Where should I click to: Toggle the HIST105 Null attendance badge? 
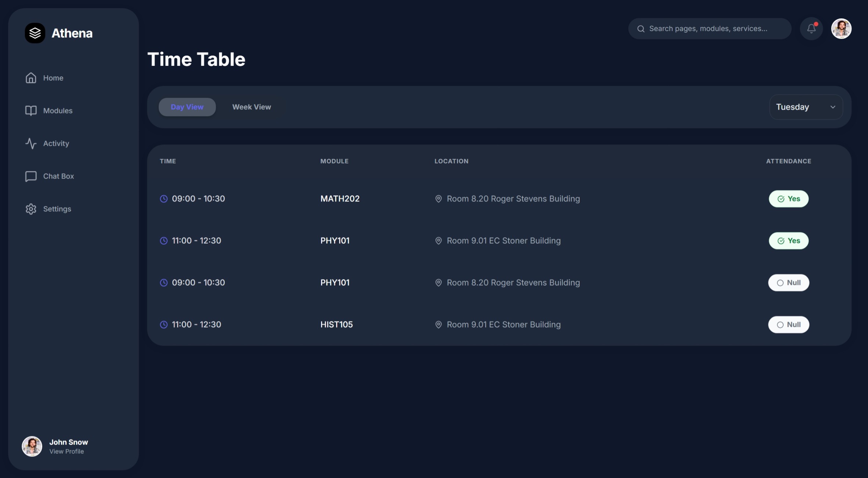click(788, 325)
